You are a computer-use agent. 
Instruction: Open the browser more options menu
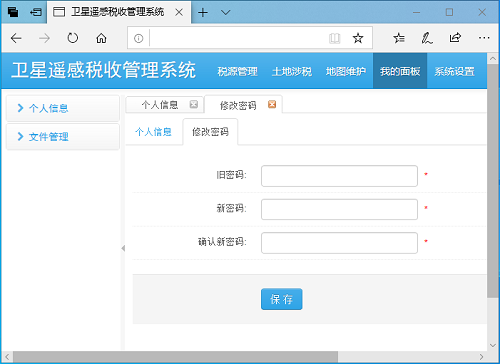pos(484,38)
